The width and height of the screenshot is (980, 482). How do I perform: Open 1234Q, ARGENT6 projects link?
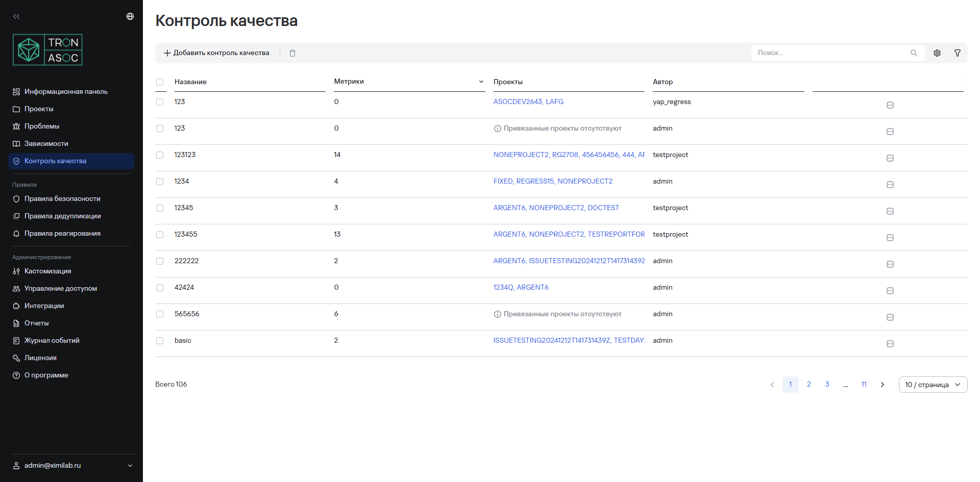(521, 288)
